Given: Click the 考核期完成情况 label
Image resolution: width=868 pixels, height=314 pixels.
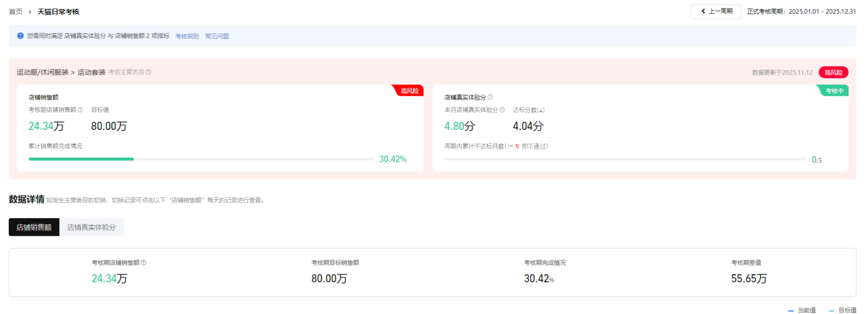Looking at the screenshot, I should [545, 262].
